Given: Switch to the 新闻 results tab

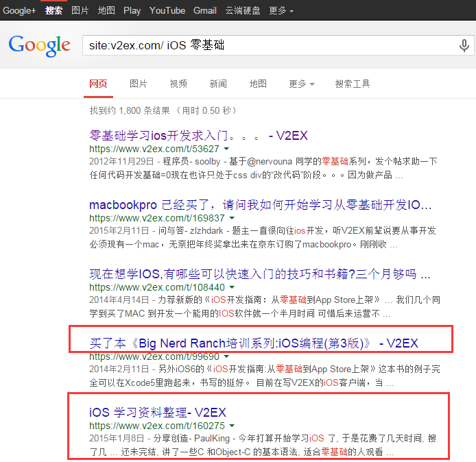Looking at the screenshot, I should pos(218,84).
